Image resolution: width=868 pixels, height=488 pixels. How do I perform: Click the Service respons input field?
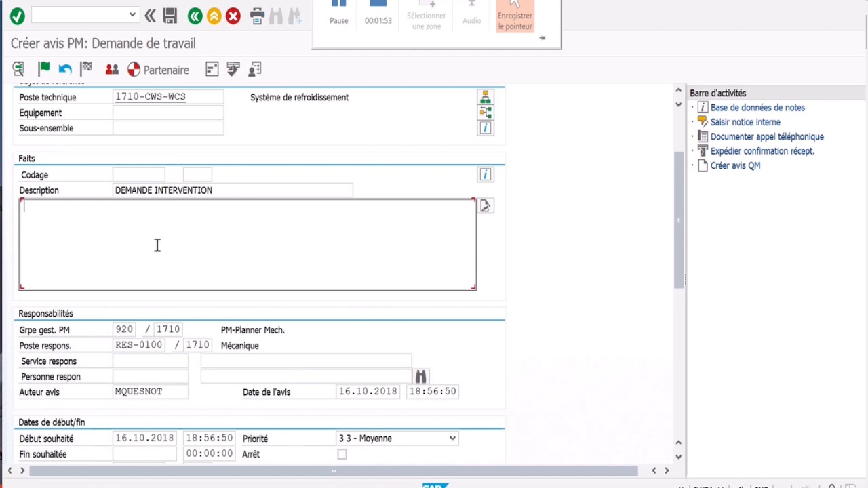click(151, 361)
